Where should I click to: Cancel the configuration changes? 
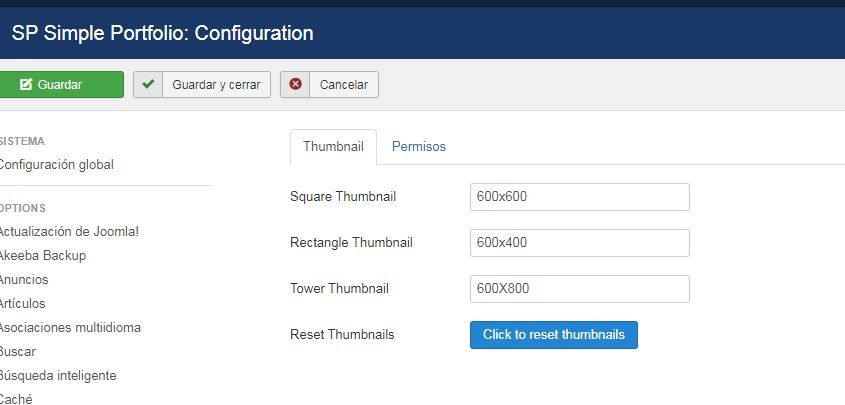(x=329, y=85)
